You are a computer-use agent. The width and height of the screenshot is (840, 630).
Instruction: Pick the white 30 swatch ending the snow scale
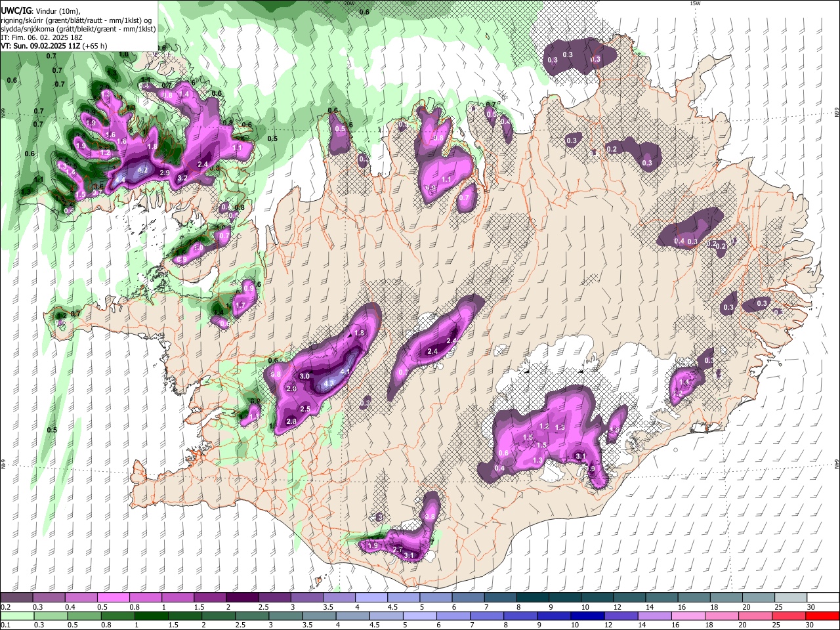823,598
